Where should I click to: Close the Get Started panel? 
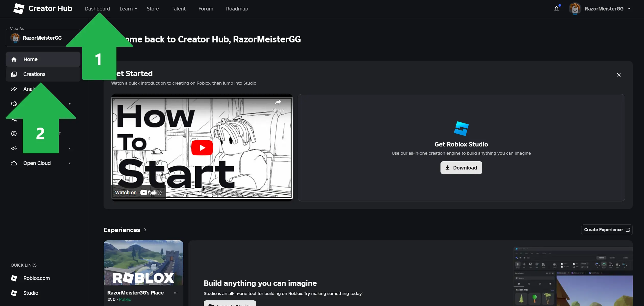(619, 75)
